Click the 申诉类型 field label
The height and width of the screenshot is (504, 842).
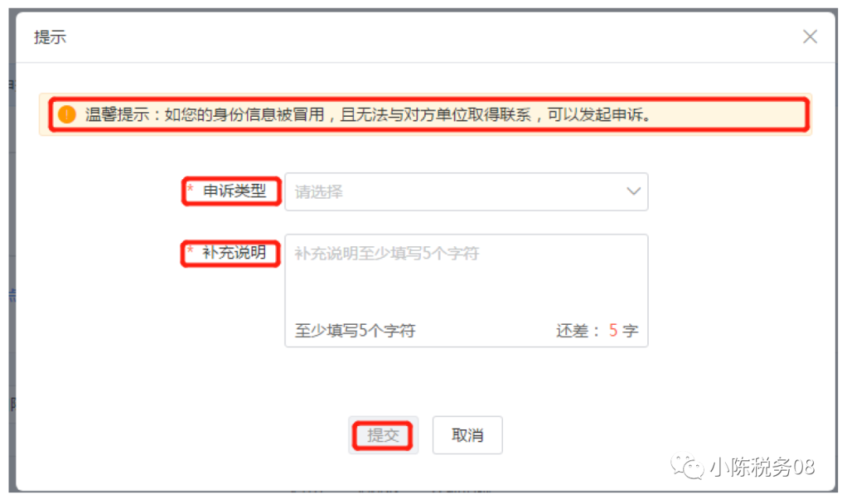click(235, 191)
